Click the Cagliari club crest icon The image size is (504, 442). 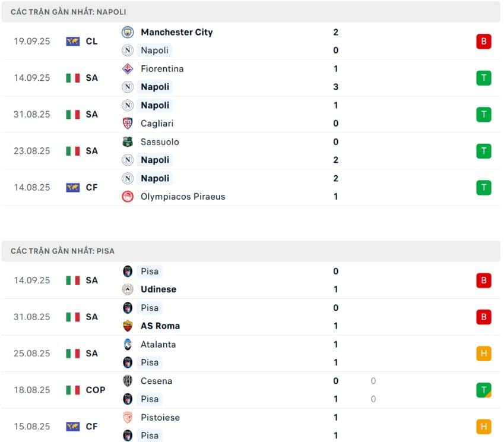(x=128, y=124)
